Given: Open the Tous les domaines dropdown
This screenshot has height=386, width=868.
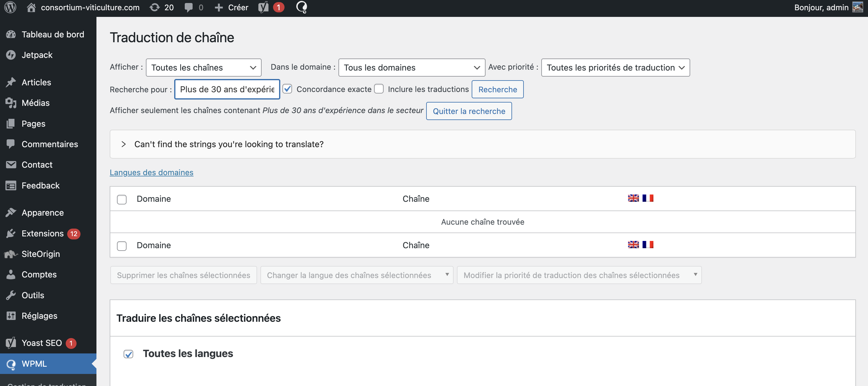Looking at the screenshot, I should pyautogui.click(x=411, y=68).
